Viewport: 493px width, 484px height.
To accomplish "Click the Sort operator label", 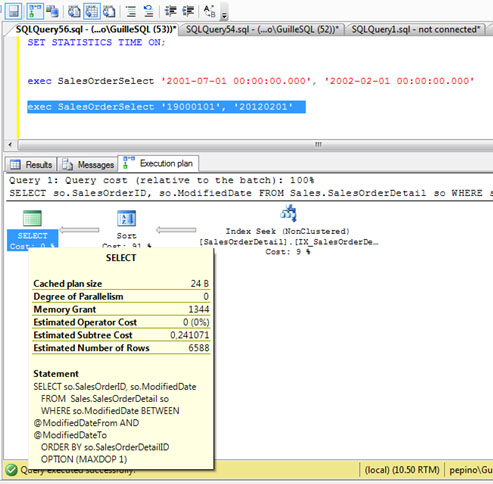I will point(126,236).
